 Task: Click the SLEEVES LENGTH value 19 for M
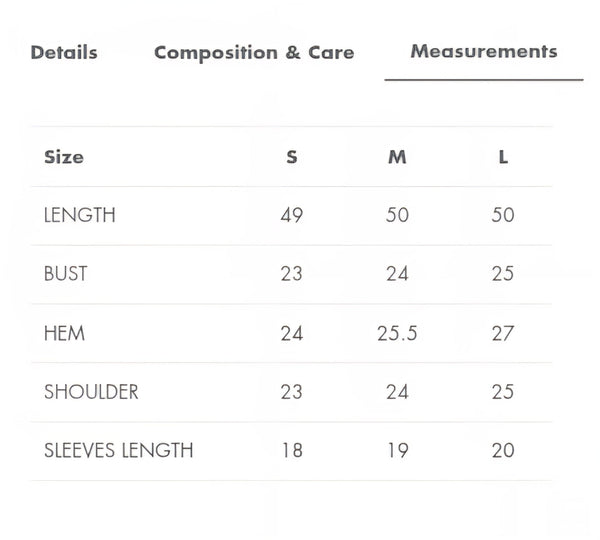[397, 450]
